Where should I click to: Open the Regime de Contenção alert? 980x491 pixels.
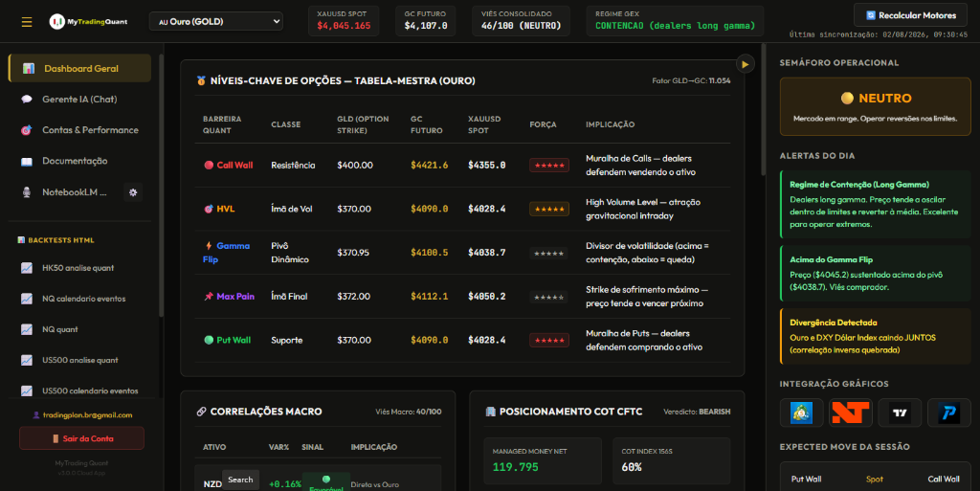[875, 204]
